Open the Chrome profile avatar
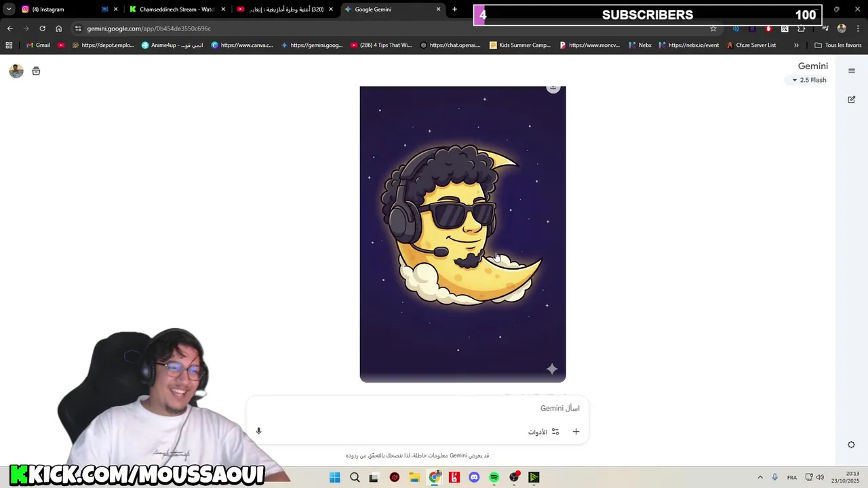868x488 pixels. coord(842,28)
